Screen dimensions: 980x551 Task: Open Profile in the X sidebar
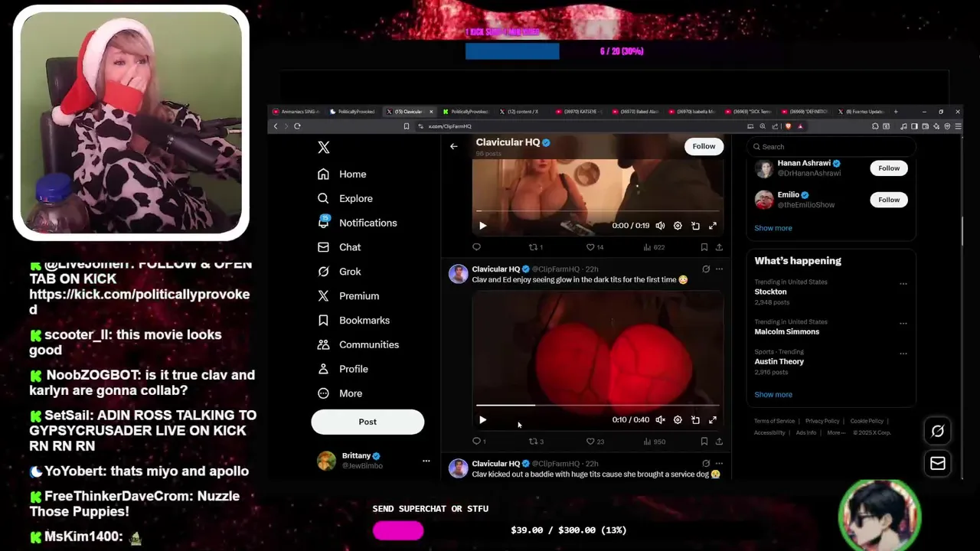tap(343, 369)
